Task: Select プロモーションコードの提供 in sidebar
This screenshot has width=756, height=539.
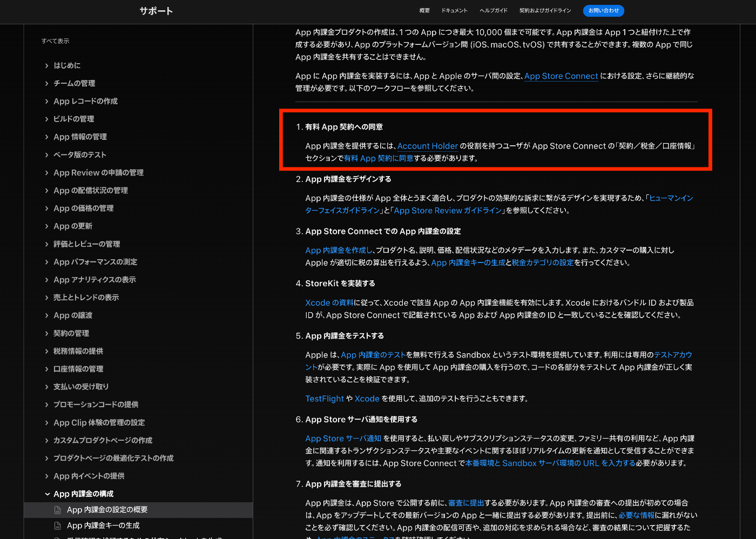Action: tap(96, 405)
